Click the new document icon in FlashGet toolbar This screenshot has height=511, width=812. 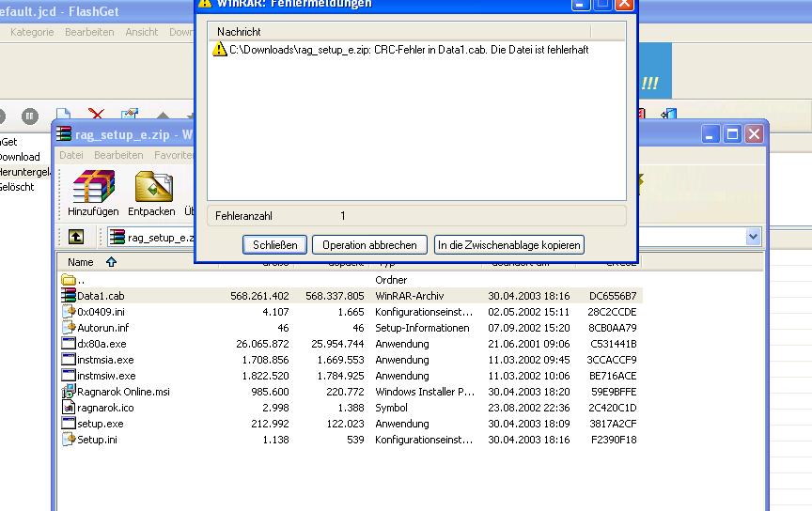coord(63,115)
